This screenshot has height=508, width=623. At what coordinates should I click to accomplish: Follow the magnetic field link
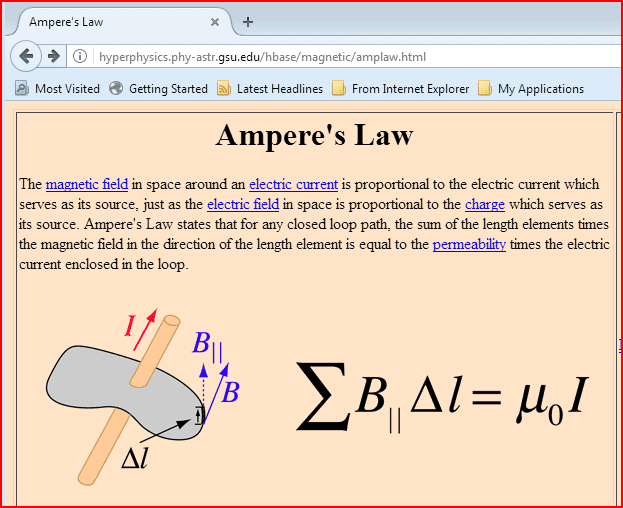(x=87, y=184)
